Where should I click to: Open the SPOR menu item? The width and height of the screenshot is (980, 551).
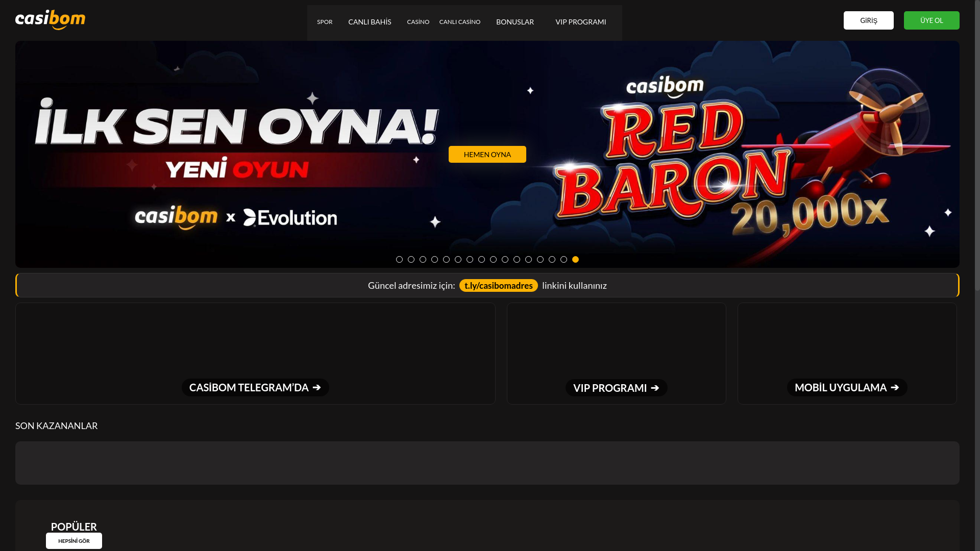click(x=325, y=22)
